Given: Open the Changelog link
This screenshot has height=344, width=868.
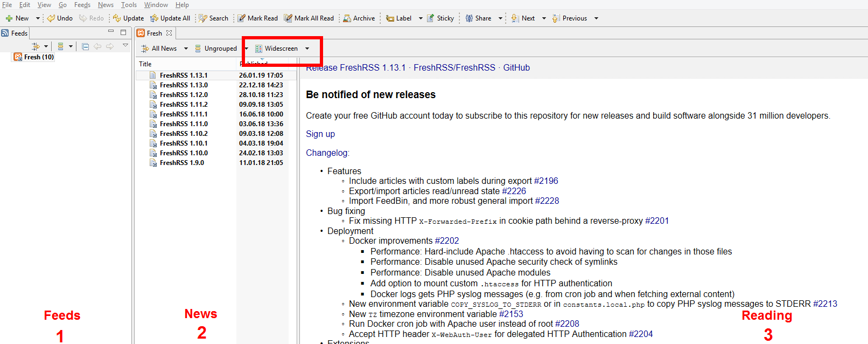Looking at the screenshot, I should tap(327, 153).
